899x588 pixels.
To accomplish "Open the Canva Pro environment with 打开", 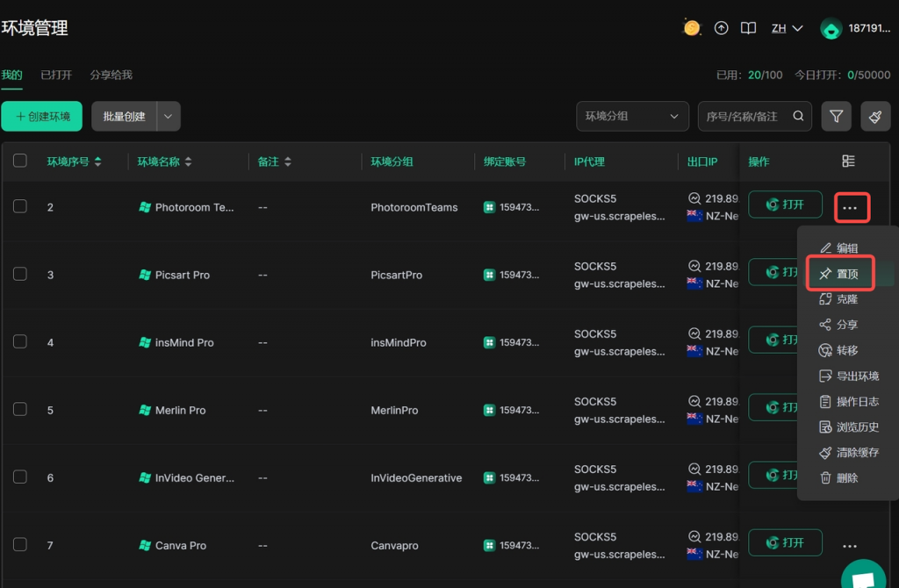I will pos(786,542).
